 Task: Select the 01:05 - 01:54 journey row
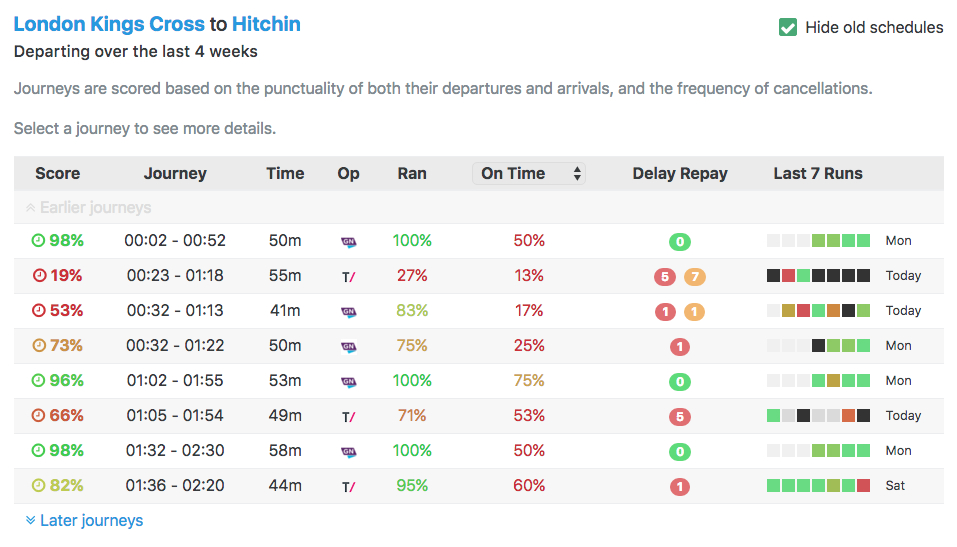click(x=175, y=416)
